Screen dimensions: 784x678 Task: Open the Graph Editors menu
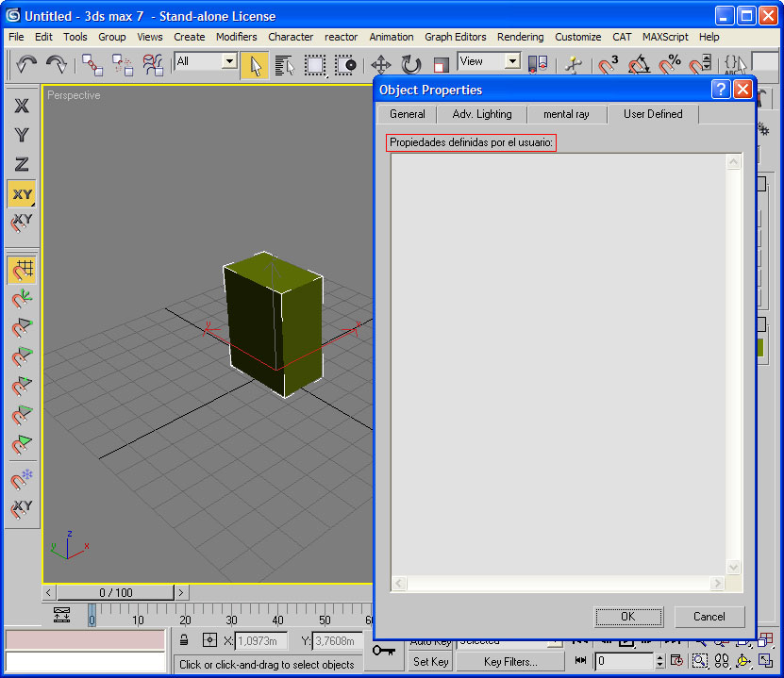tap(455, 37)
